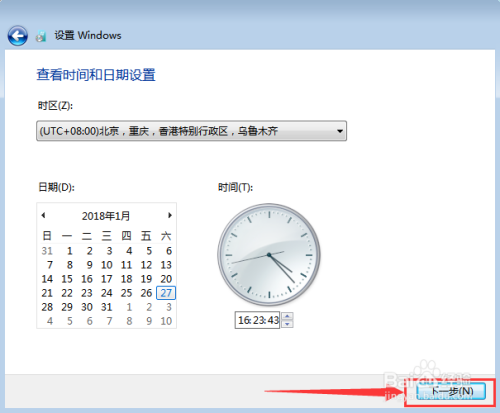Select date 31 of current month
The width and height of the screenshot is (500, 413).
tap(107, 307)
